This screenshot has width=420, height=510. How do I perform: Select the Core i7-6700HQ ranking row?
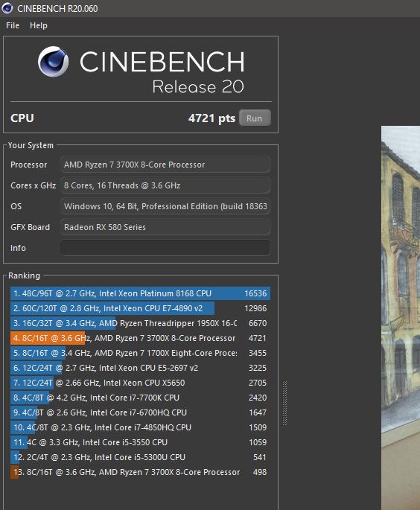click(x=140, y=412)
